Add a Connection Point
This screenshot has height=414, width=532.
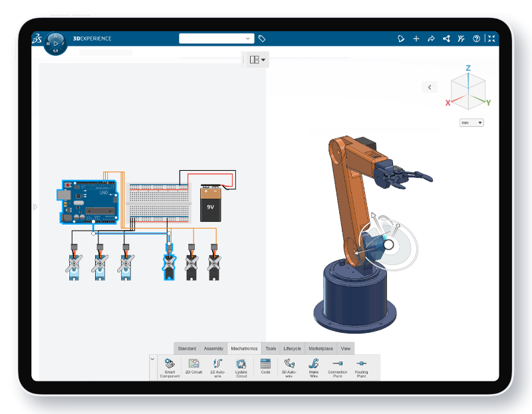click(337, 367)
